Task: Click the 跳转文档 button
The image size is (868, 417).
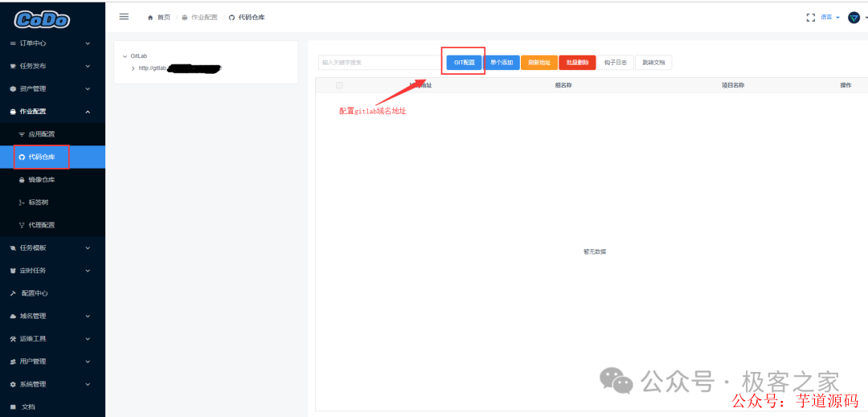Action: (x=653, y=63)
